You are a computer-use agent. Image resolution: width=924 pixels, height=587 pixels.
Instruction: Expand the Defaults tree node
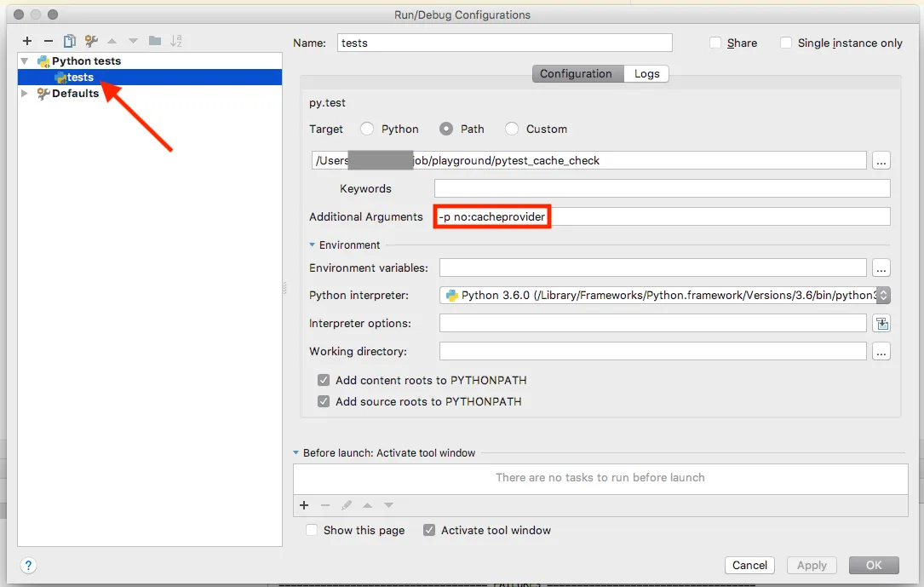tap(25, 93)
